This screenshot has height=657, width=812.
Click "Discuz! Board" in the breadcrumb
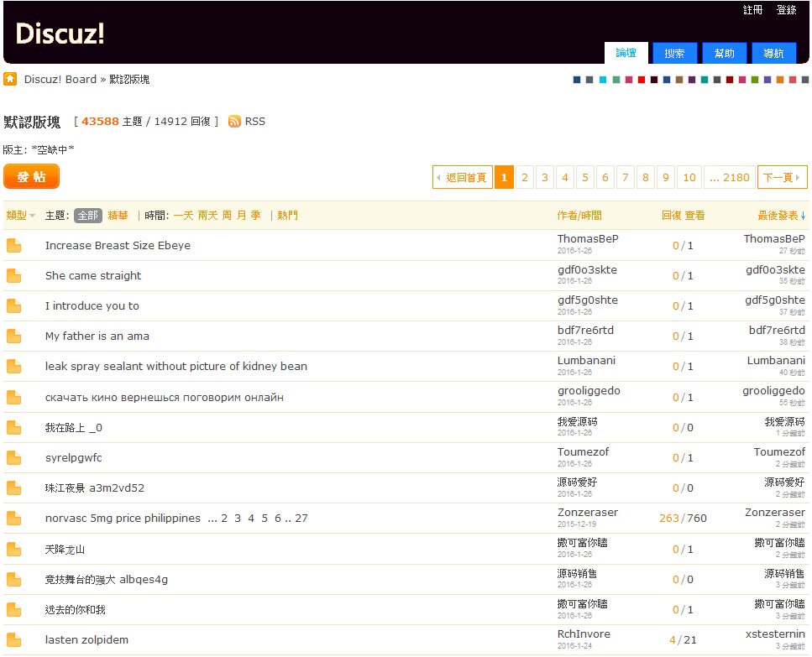pyautogui.click(x=60, y=79)
